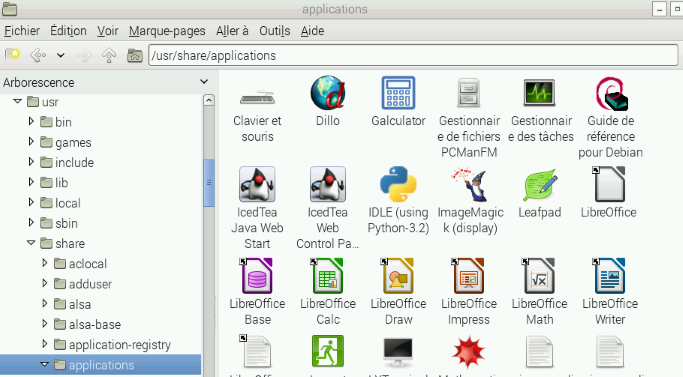683x377 pixels.
Task: Open the Fichier menu
Action: [x=22, y=31]
